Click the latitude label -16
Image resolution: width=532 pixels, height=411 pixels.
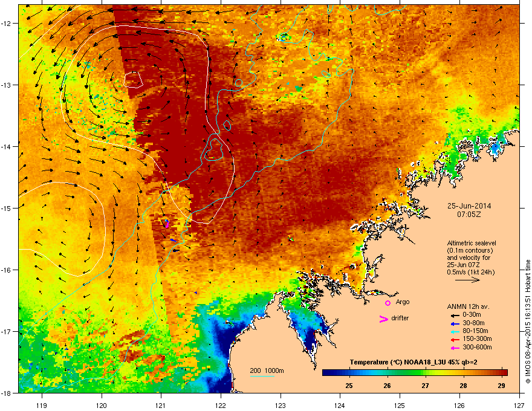6,270
